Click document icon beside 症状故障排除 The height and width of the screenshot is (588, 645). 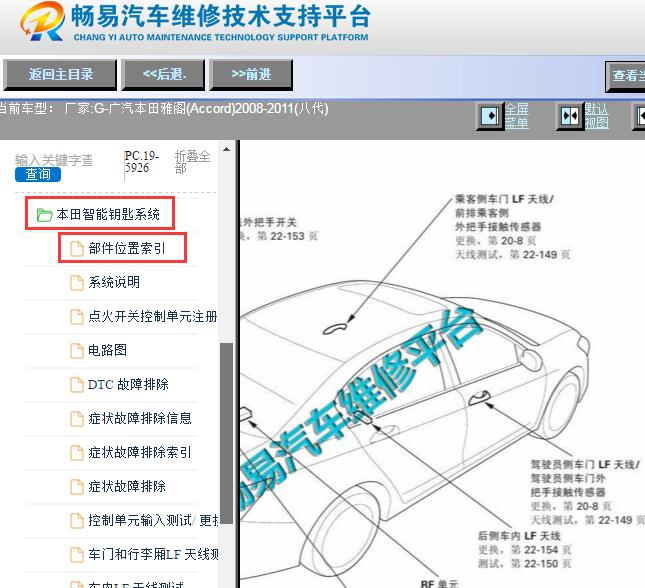click(77, 487)
